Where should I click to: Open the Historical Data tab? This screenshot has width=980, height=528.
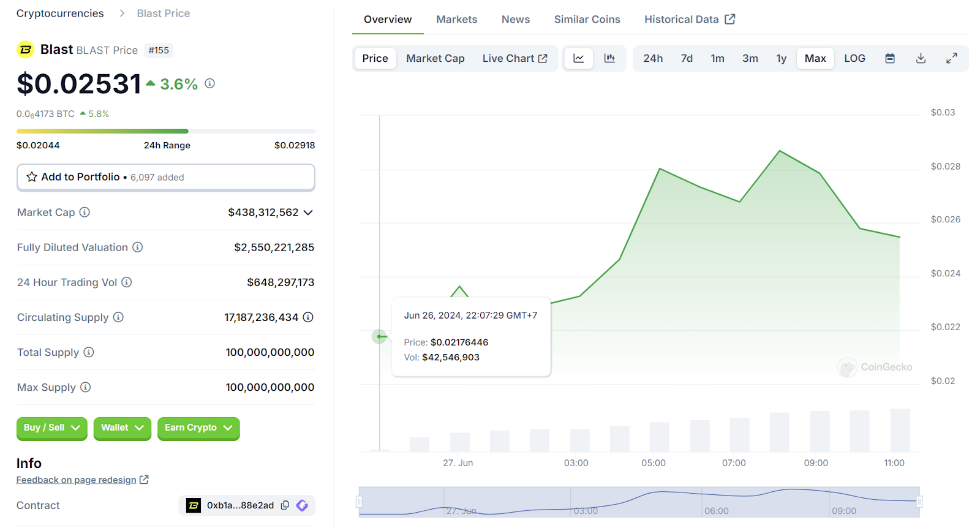tap(690, 19)
